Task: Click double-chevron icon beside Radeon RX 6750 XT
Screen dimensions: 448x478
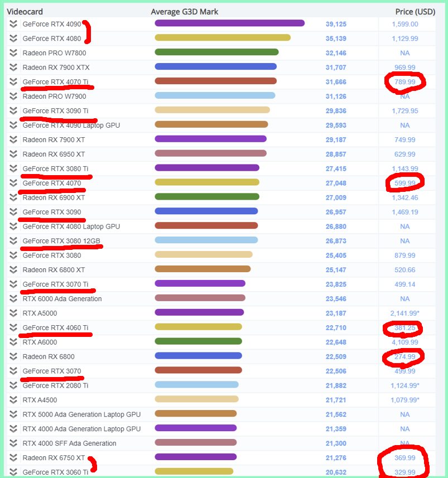Action: point(13,457)
